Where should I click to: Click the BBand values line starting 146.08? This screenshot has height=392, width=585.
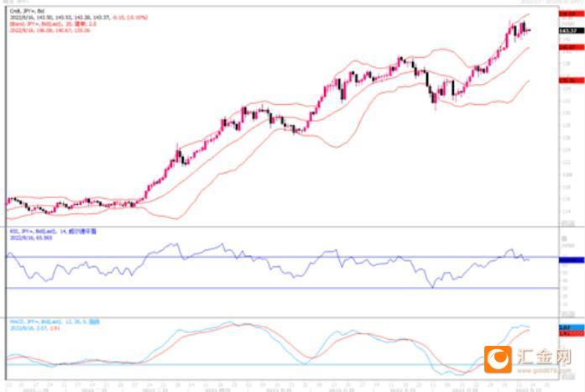point(50,30)
